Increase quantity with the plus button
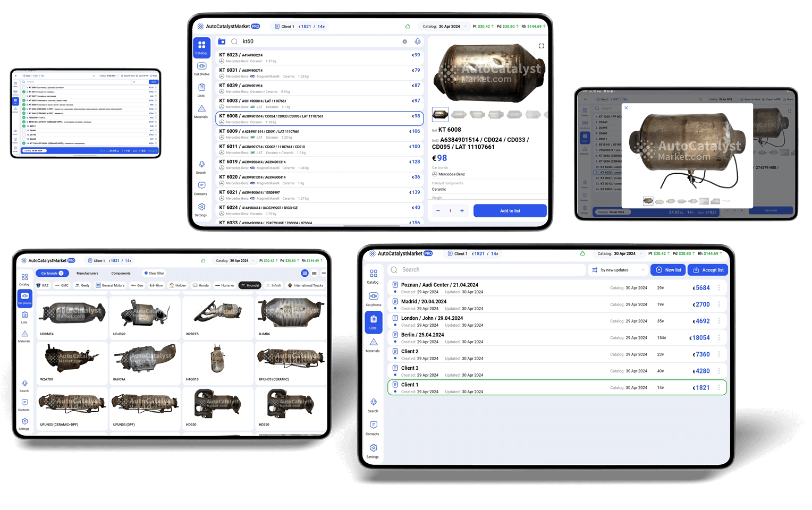 click(462, 211)
